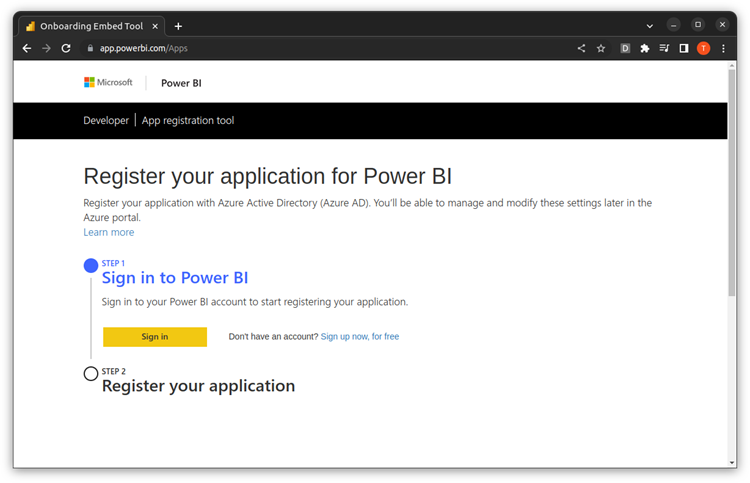This screenshot has width=750, height=483.
Task: Click the Microsoft logo in the header
Action: point(108,83)
